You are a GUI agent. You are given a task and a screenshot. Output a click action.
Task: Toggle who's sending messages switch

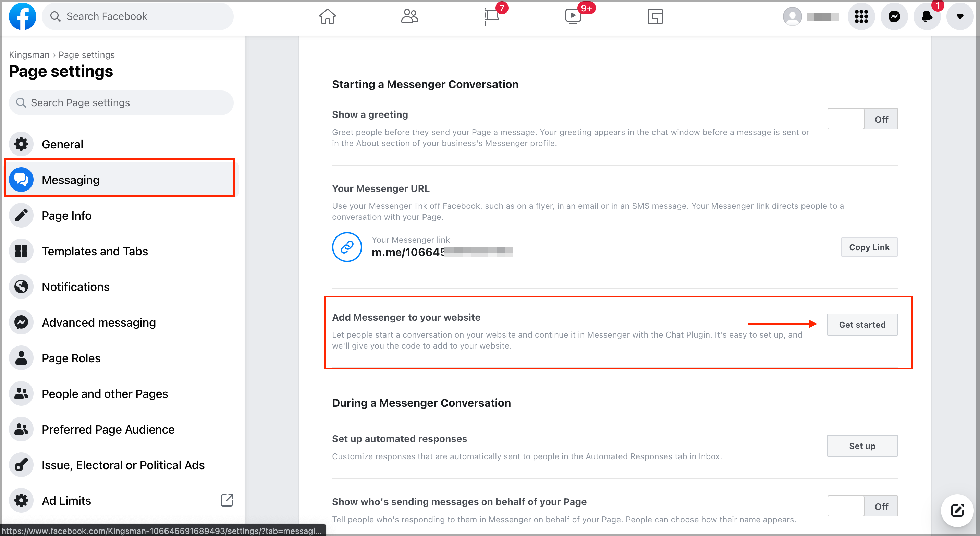coord(862,506)
